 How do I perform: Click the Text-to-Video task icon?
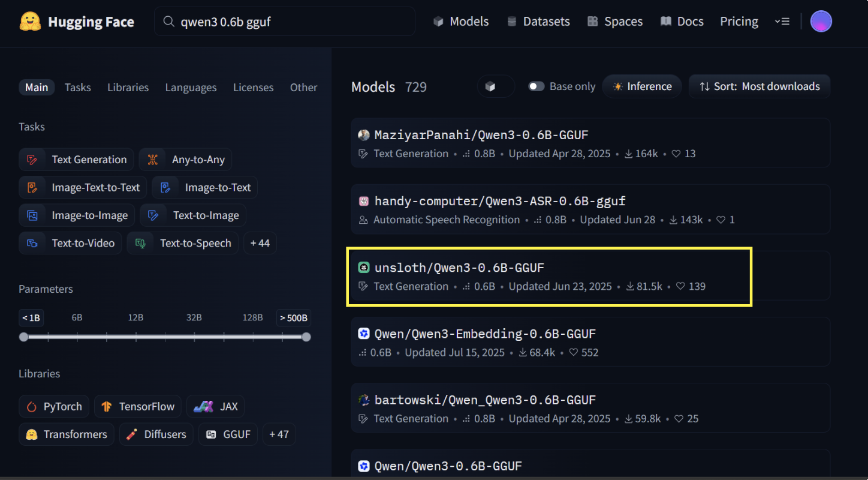tap(32, 243)
